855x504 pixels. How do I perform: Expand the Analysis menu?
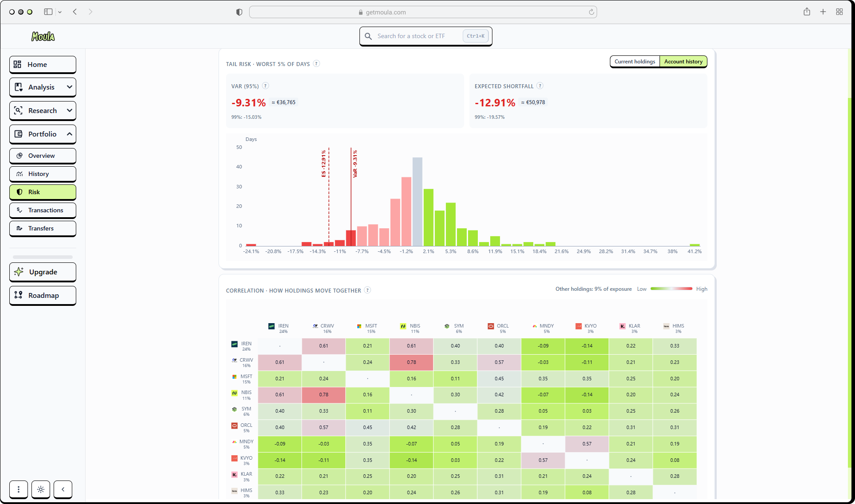pos(43,87)
